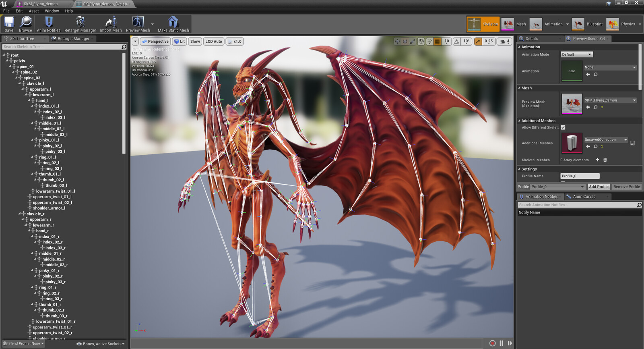Open the viewport options arrow menu
The height and width of the screenshot is (349, 644).
click(135, 42)
